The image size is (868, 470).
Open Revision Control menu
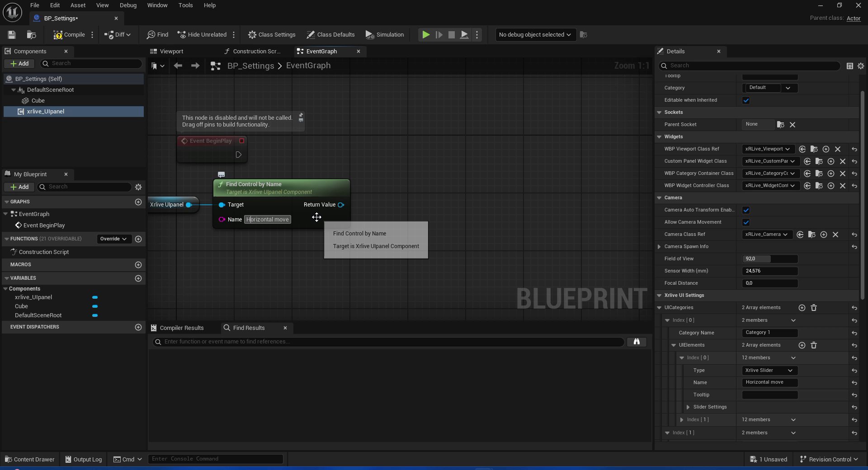click(829, 460)
